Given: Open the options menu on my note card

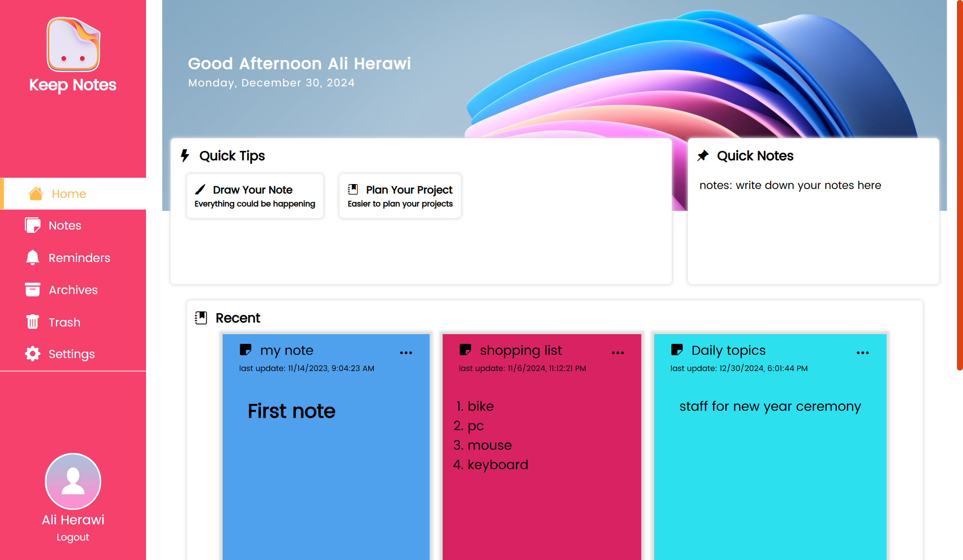Looking at the screenshot, I should coord(406,352).
